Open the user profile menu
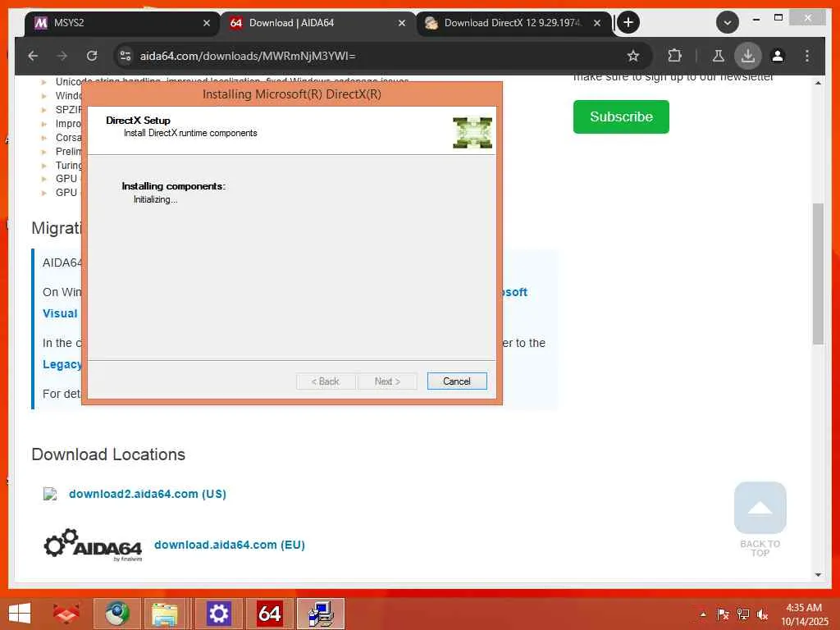Viewport: 840px width, 630px height. click(778, 56)
